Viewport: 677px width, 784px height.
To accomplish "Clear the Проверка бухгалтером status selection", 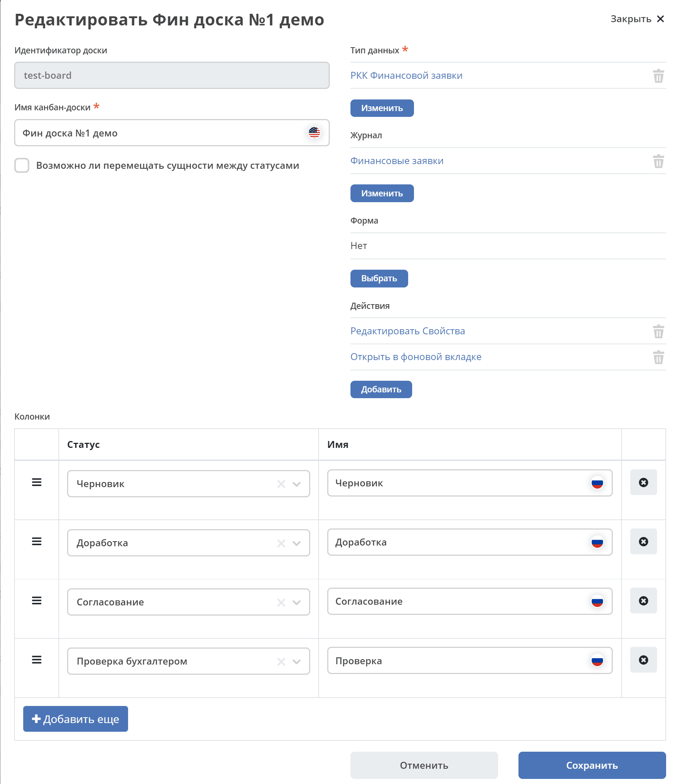I will click(x=281, y=661).
